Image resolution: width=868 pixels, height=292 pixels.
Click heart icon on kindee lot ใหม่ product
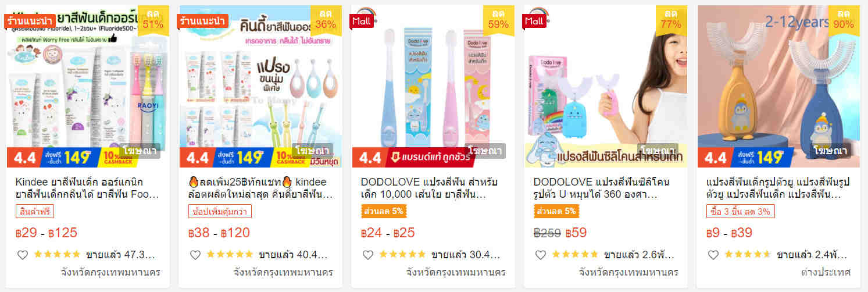tap(195, 255)
